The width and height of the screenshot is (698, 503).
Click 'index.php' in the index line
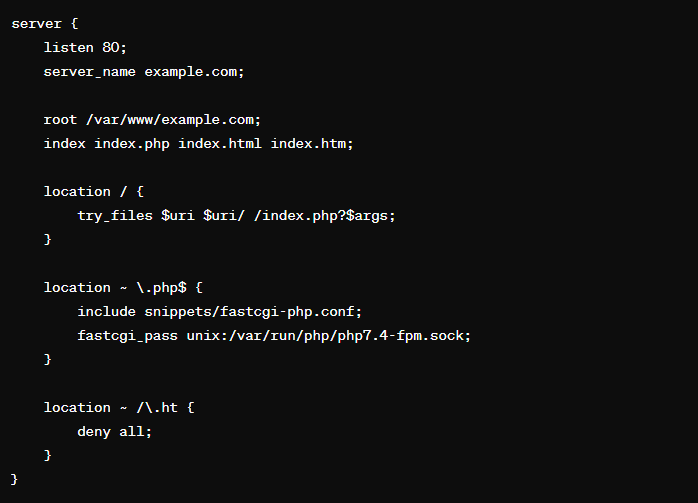(x=132, y=144)
